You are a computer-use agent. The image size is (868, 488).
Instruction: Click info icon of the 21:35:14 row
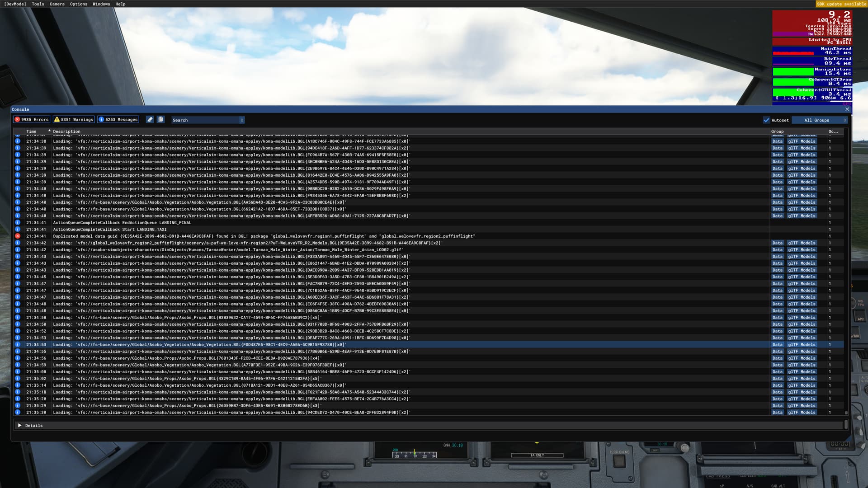tap(18, 385)
